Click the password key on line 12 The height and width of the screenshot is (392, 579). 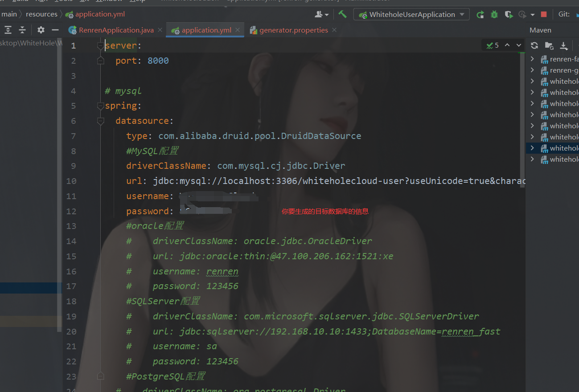[x=148, y=211]
